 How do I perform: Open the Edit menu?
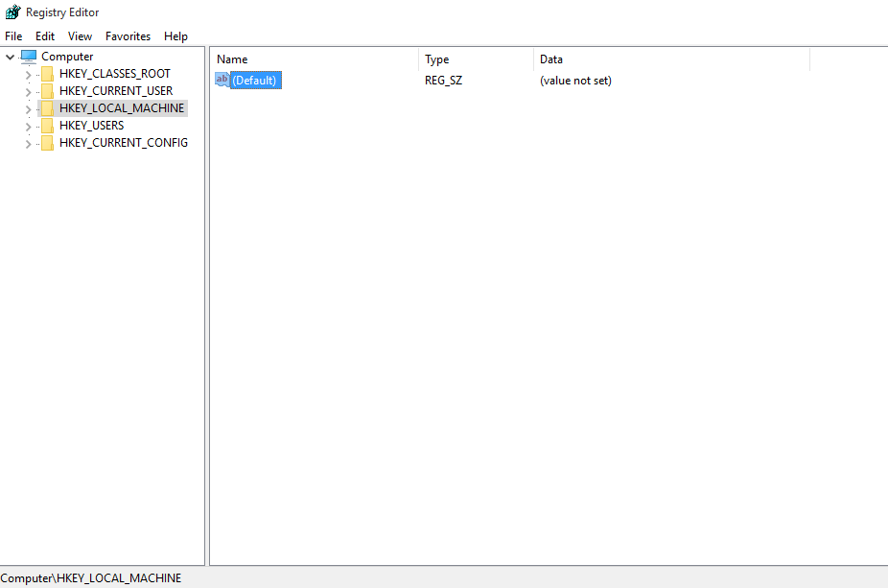(44, 35)
